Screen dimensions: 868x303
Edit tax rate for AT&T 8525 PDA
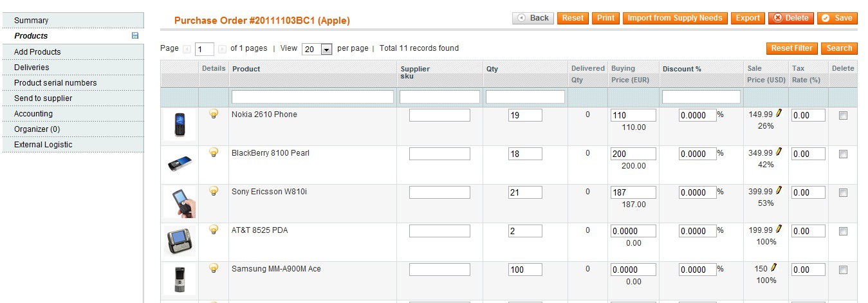(808, 231)
